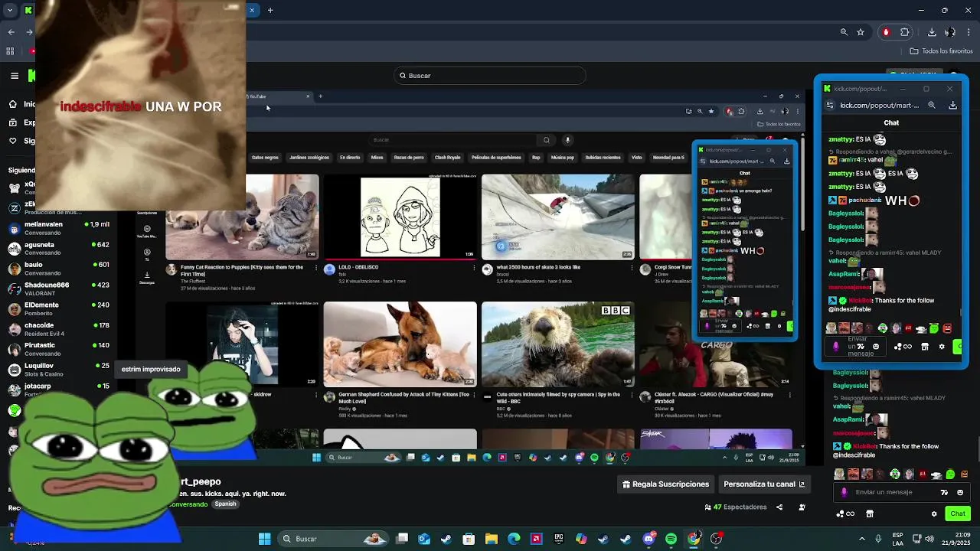
Task: Click the red recording indicator in outer browser toolbar
Action: 886,32
